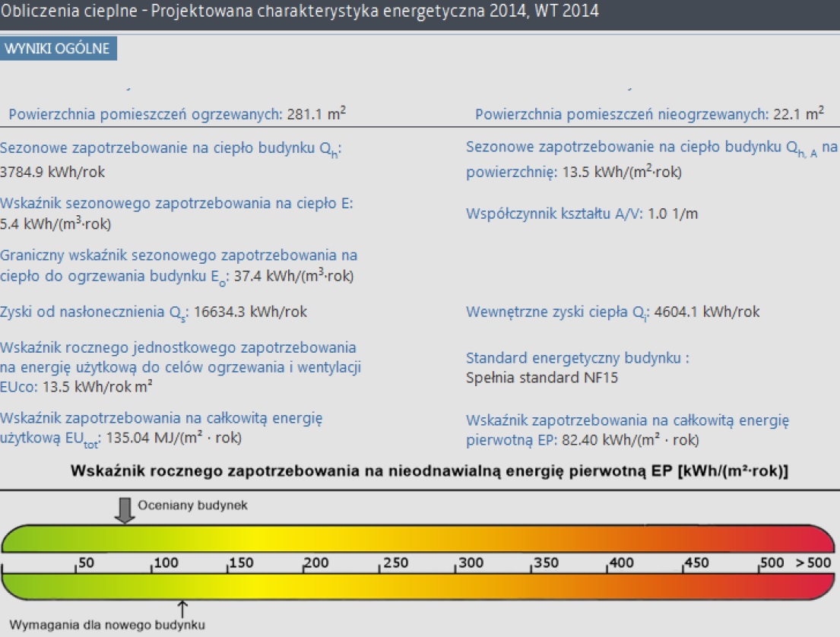Click the lower requirements color scale bar

[418, 586]
